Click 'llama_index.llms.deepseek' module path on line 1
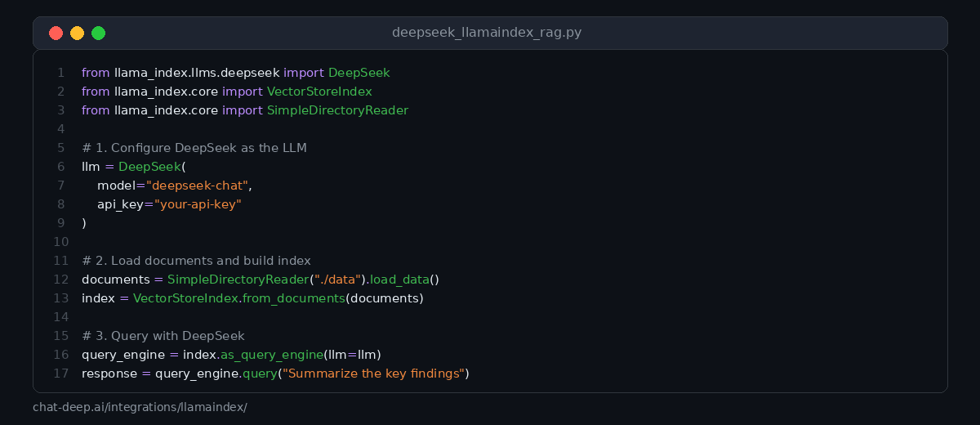980x425 pixels. (197, 72)
